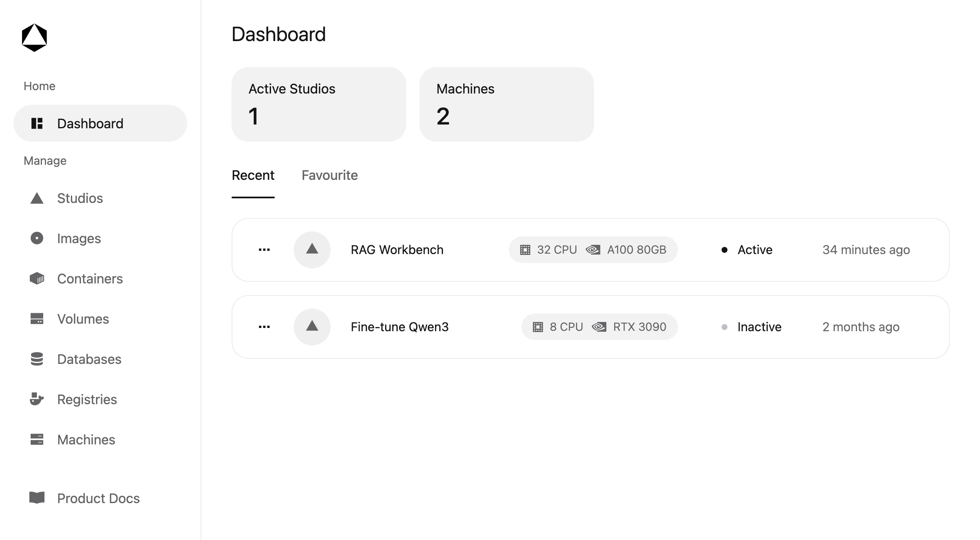Click the Active Studios summary card
980x540 pixels.
pyautogui.click(x=319, y=104)
